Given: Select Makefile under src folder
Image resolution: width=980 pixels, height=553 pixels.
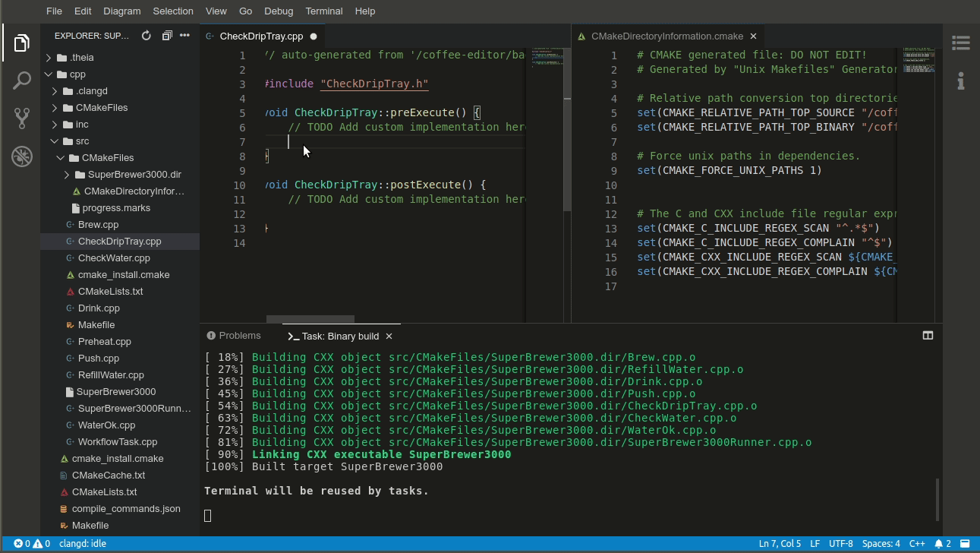Looking at the screenshot, I should pyautogui.click(x=96, y=325).
